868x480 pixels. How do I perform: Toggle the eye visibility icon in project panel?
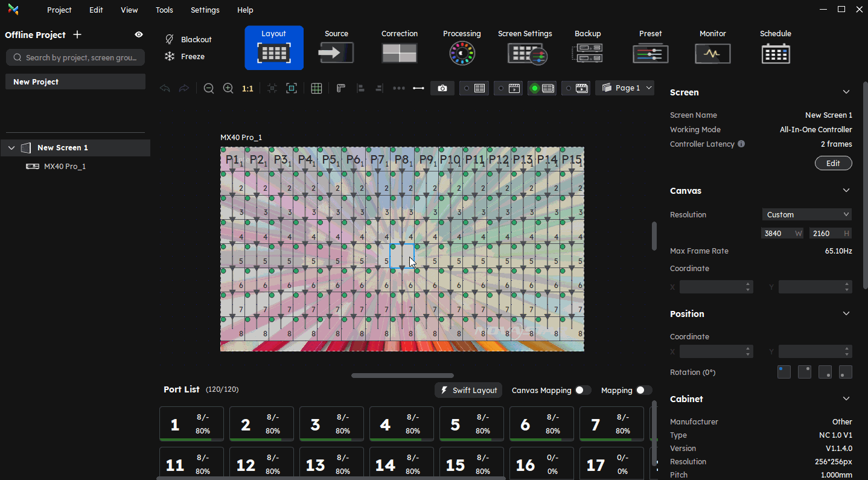pos(139,34)
